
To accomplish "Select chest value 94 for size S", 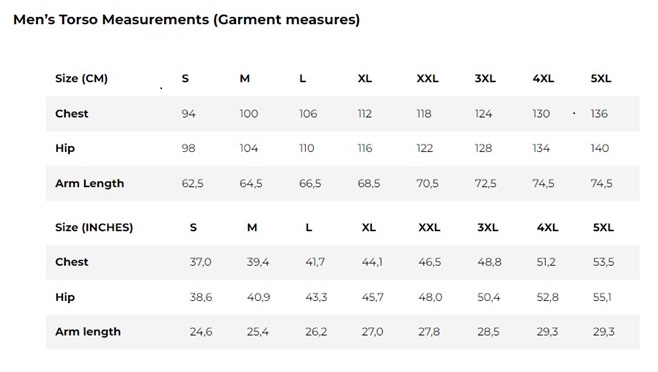I will (188, 114).
